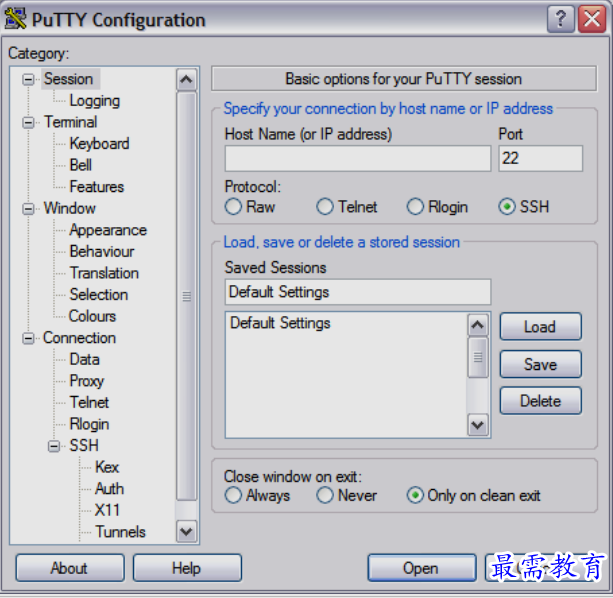Select the Rlogin protocol radio button
The width and height of the screenshot is (613, 598).
(x=415, y=206)
